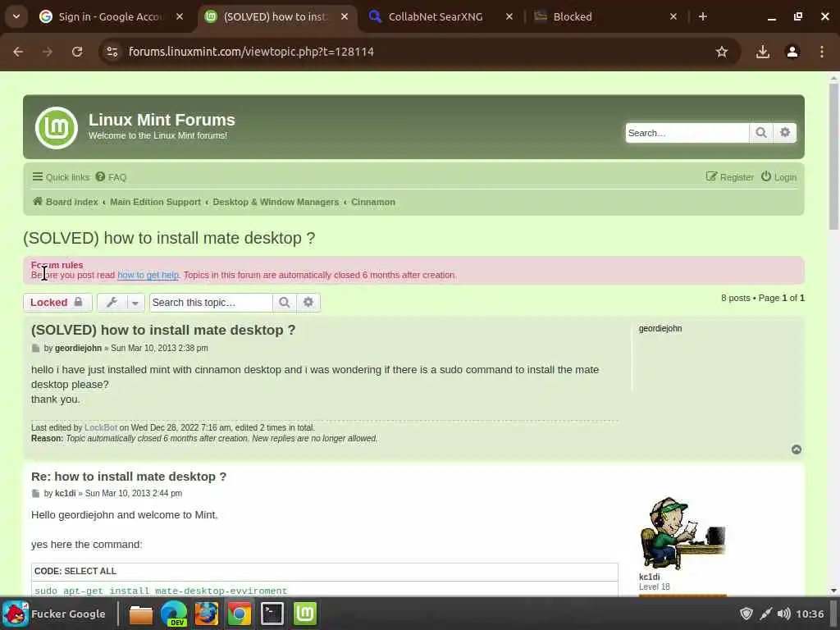
Task: Click the Register link
Action: 729,177
